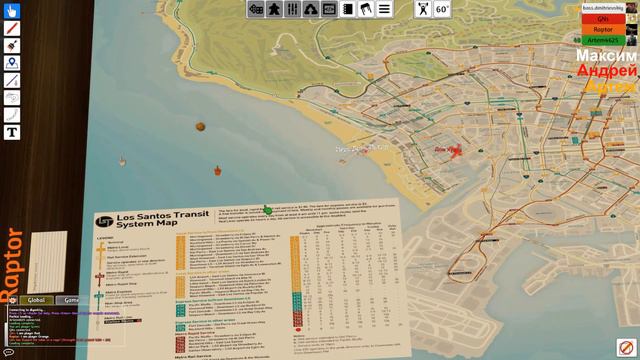The image size is (640, 360).
Task: Click the orange Raptor player tag
Action: point(603,29)
